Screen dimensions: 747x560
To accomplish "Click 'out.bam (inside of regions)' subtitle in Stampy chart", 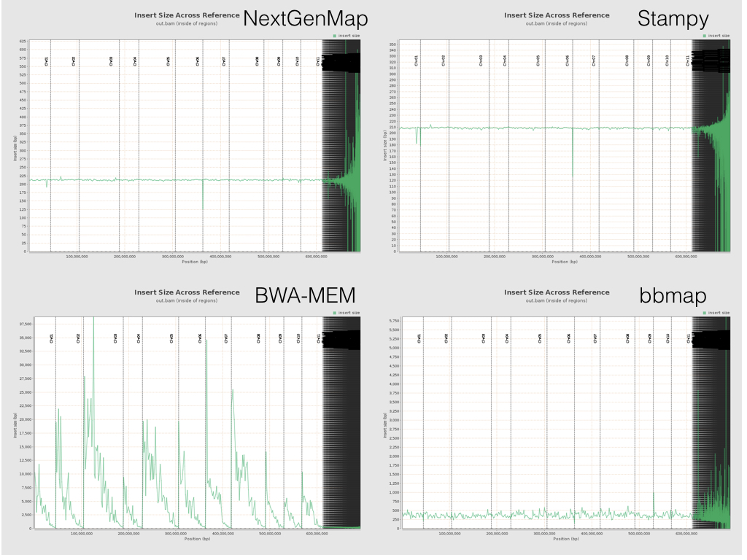I will point(557,23).
